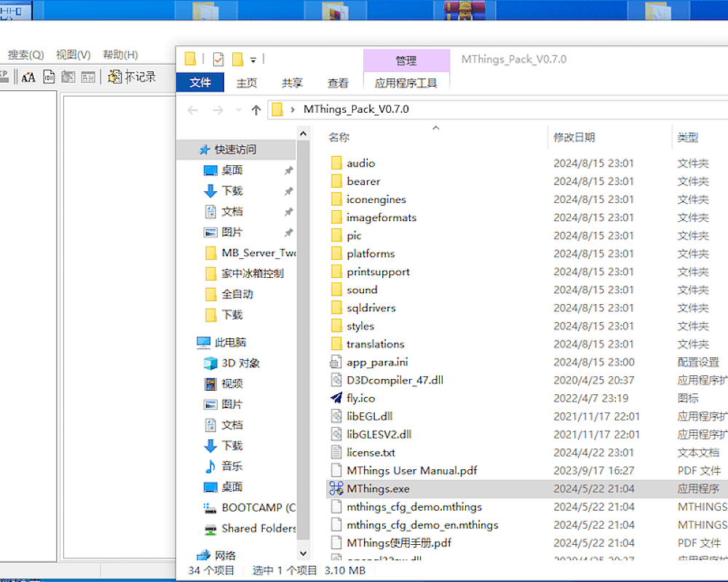Click the up-arrow parent folder button
This screenshot has width=728, height=582.
(256, 110)
